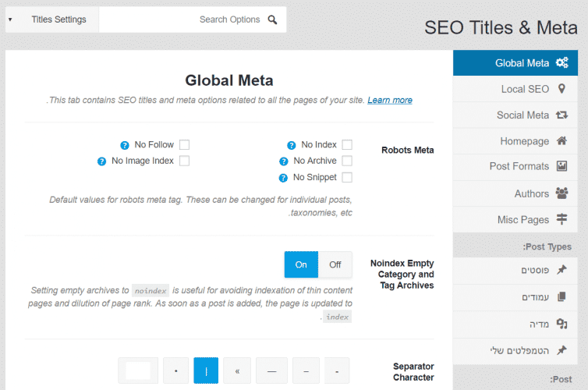This screenshot has height=390, width=588.
Task: Choose the en dash separator character
Action: [x=306, y=370]
